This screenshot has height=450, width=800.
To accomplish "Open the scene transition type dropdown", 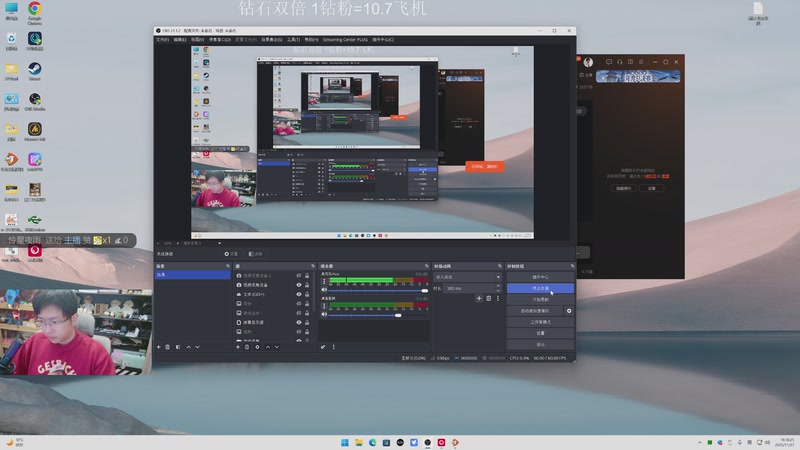I will (x=467, y=277).
